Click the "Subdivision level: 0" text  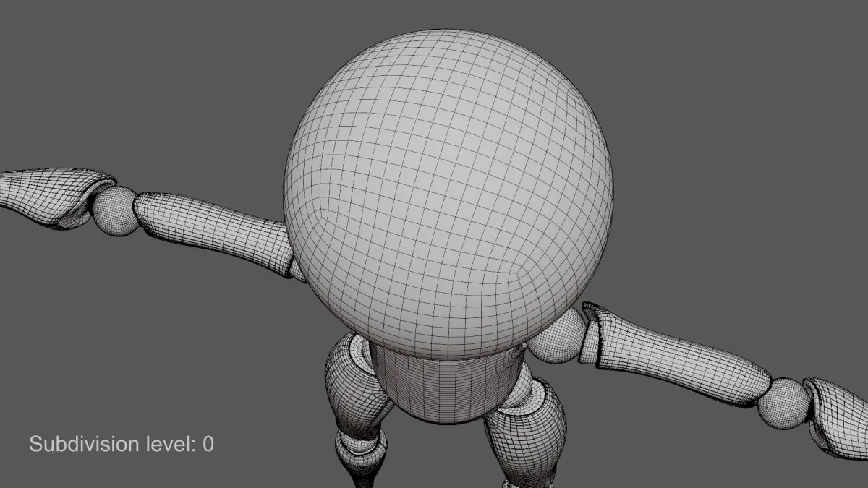(x=122, y=444)
